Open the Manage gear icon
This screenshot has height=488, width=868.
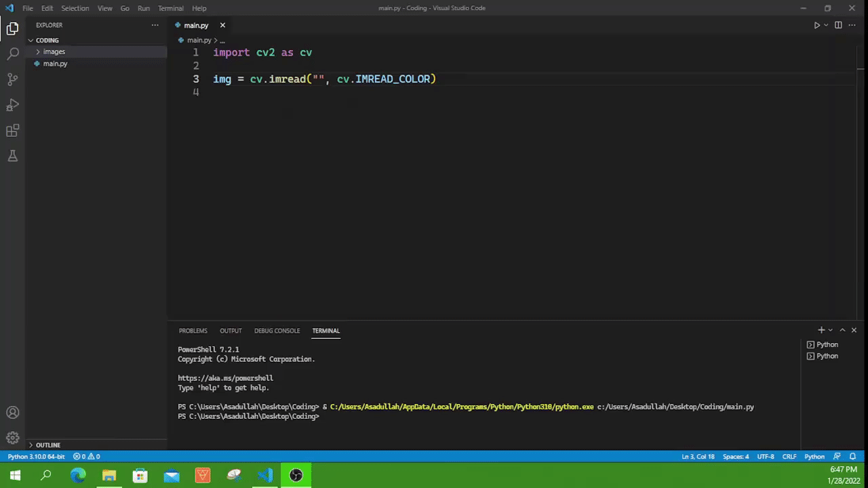pyautogui.click(x=12, y=437)
